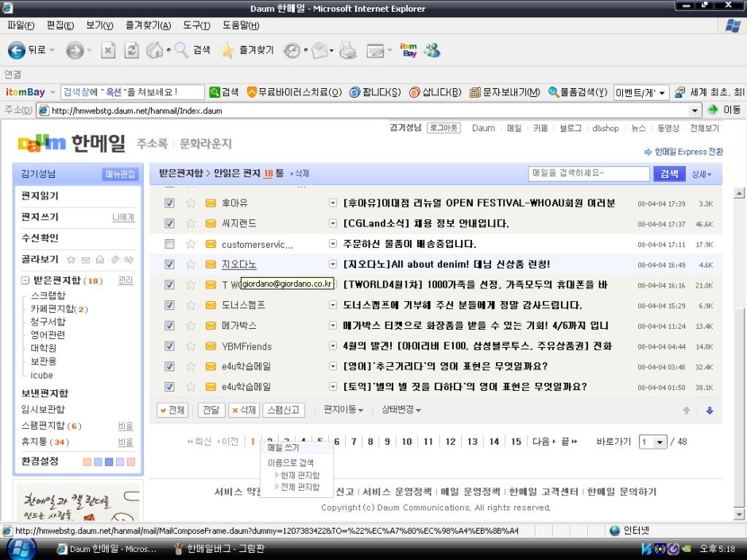Open the 파일(F) menu

21,25
